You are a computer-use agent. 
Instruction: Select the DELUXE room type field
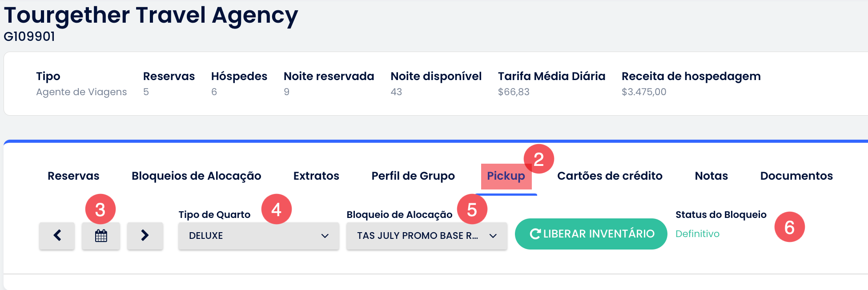[x=259, y=236]
